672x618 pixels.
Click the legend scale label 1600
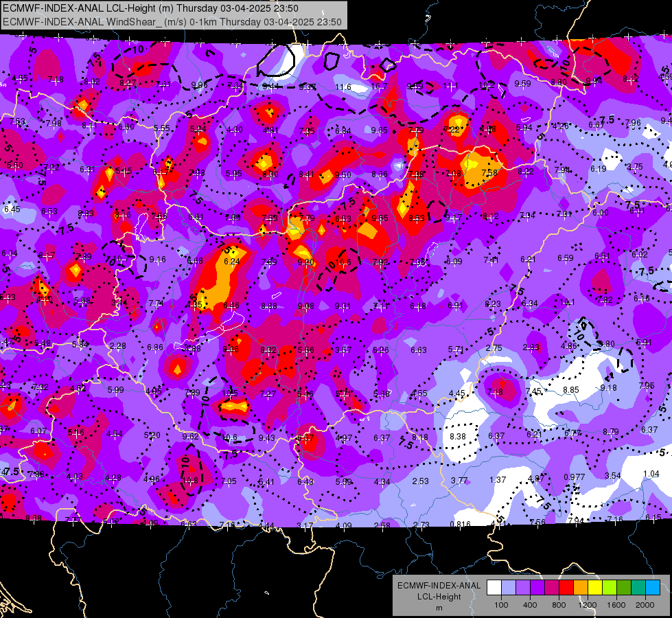616,605
